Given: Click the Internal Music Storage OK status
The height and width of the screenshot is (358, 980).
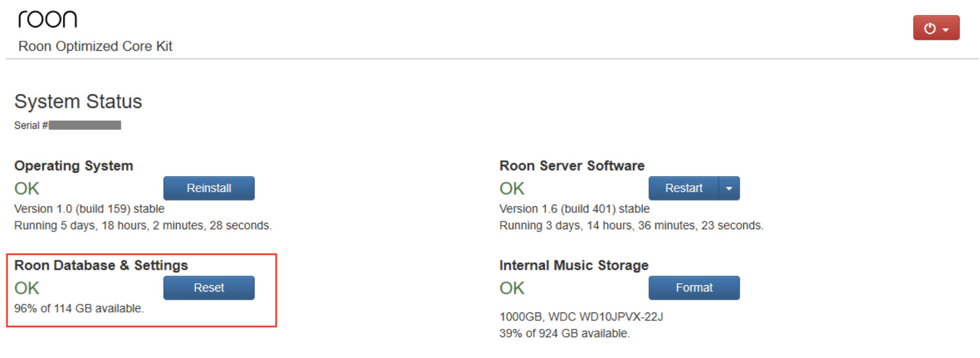Looking at the screenshot, I should (512, 288).
